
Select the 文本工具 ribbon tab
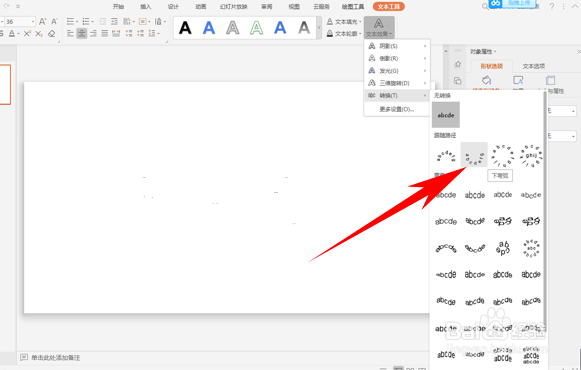(x=389, y=7)
